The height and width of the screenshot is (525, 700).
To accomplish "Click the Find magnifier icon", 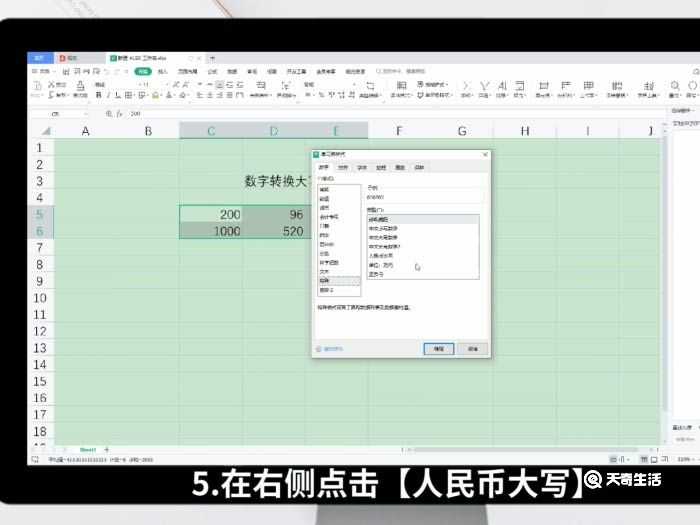I will 675,85.
